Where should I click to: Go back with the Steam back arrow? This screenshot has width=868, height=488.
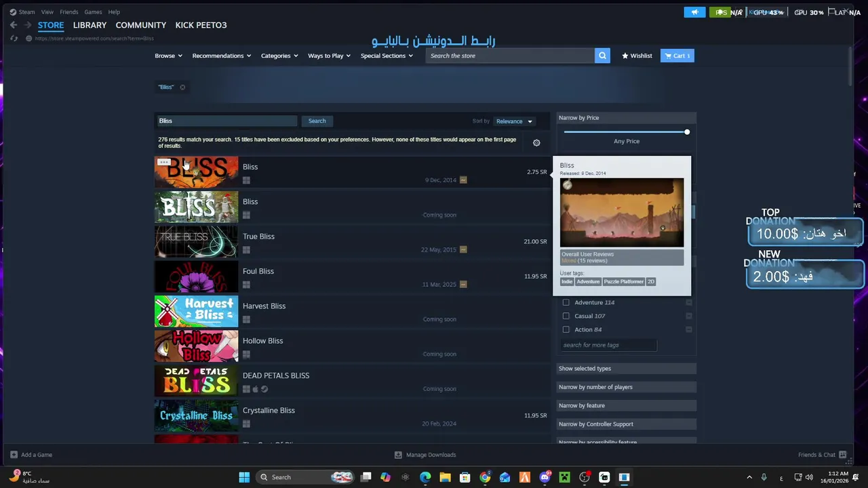coord(14,25)
